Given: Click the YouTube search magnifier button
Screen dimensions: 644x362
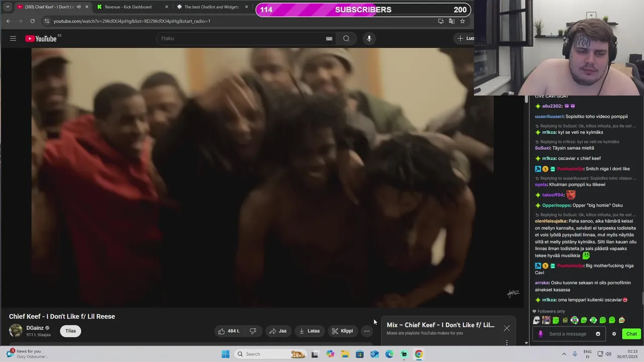Looking at the screenshot, I should tap(346, 39).
